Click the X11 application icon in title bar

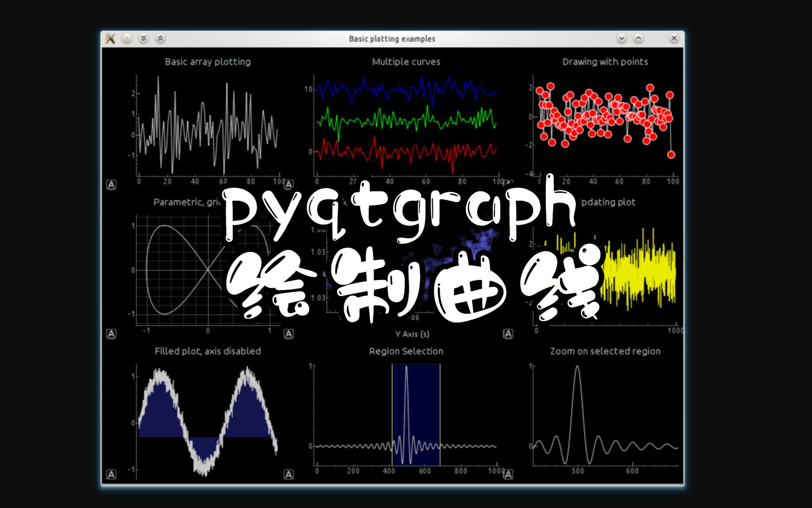pyautogui.click(x=110, y=39)
